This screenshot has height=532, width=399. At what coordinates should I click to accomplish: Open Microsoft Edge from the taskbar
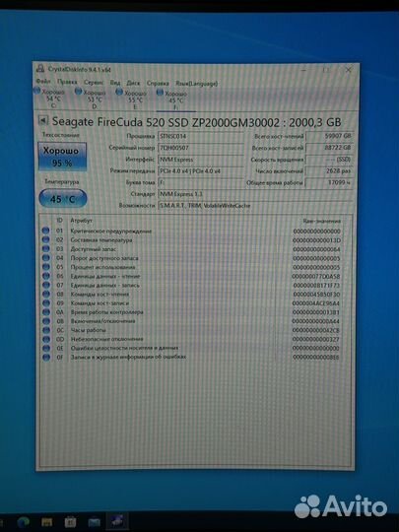tap(24, 522)
